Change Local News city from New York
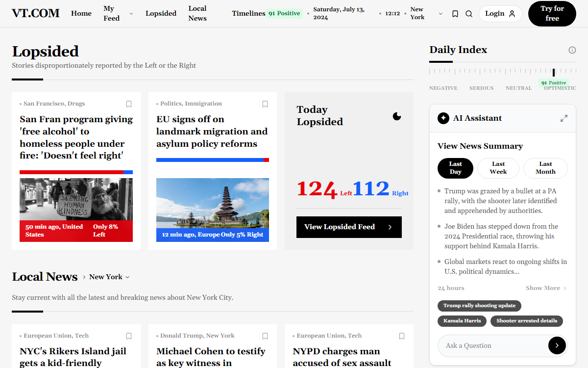The width and height of the screenshot is (588, 368). click(109, 277)
